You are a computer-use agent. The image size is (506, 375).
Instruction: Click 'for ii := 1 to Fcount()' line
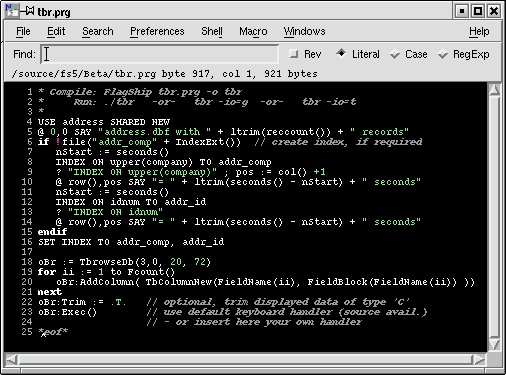(x=106, y=272)
